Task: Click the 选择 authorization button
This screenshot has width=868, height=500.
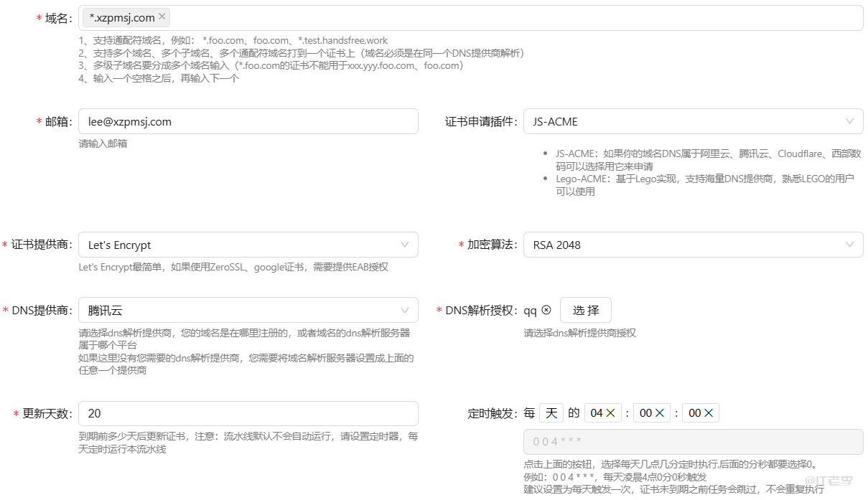Action: click(587, 309)
